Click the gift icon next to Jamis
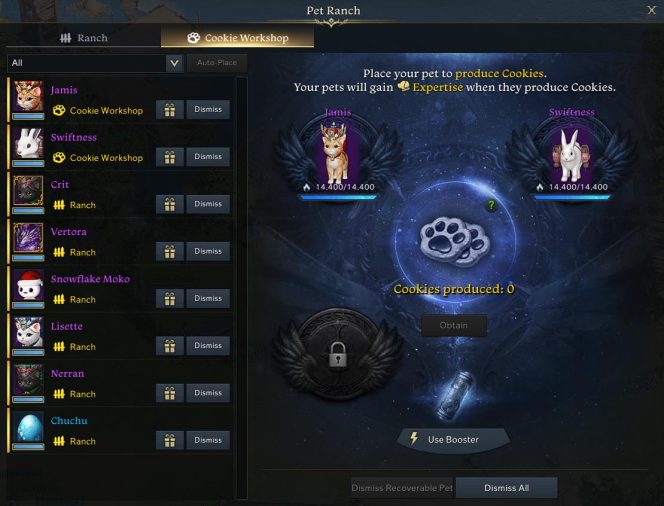Image resolution: width=664 pixels, height=506 pixels. 170,110
